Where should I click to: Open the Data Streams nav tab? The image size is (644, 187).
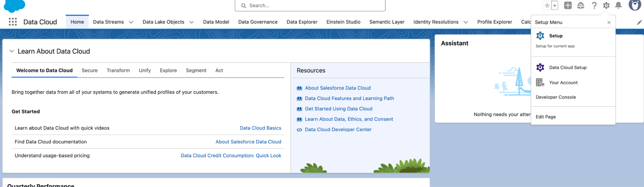[x=108, y=22]
